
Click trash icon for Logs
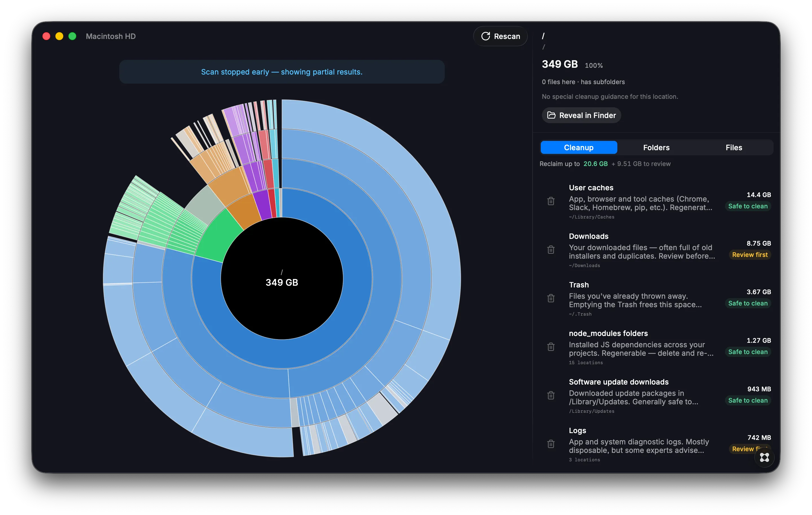coord(551,444)
